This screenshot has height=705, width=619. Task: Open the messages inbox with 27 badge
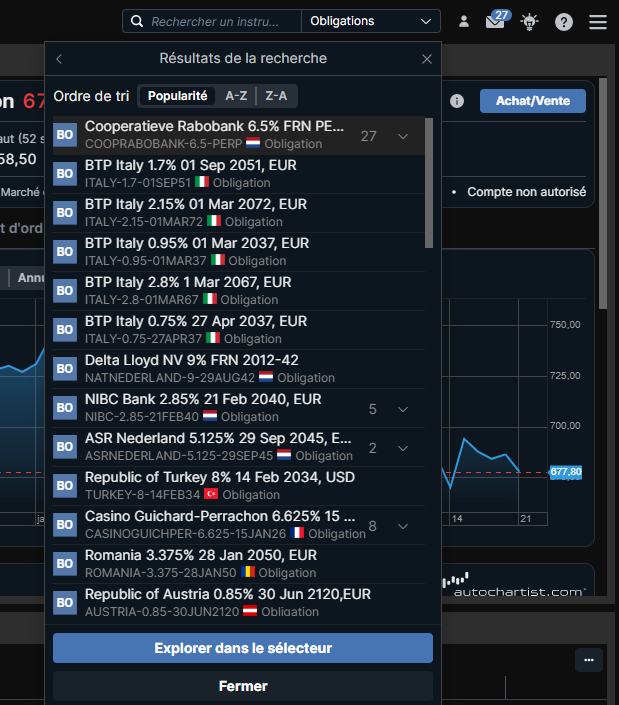(x=498, y=20)
